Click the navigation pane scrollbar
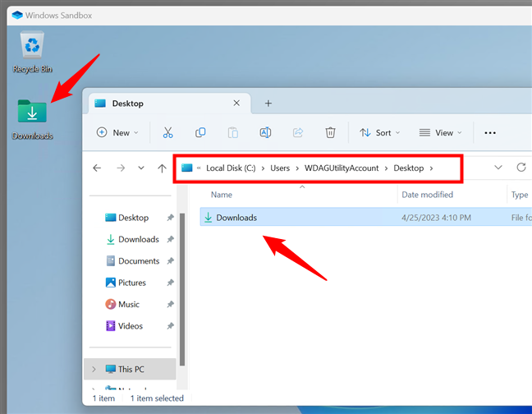 (x=182, y=289)
